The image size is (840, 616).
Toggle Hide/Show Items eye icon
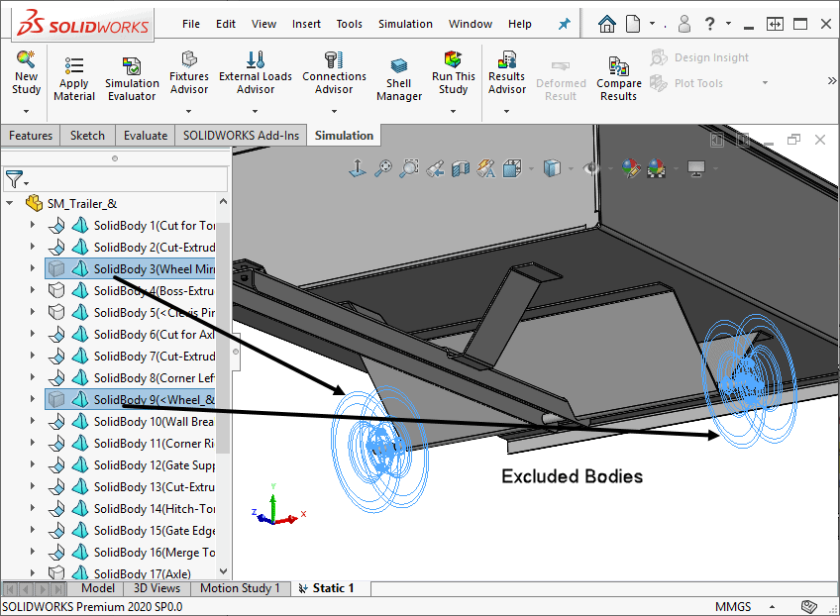coord(591,168)
